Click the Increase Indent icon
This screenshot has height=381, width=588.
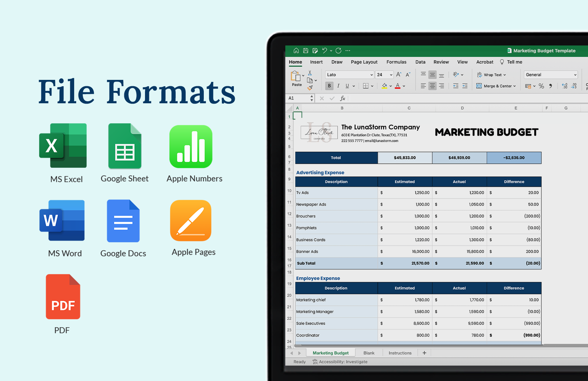click(465, 86)
